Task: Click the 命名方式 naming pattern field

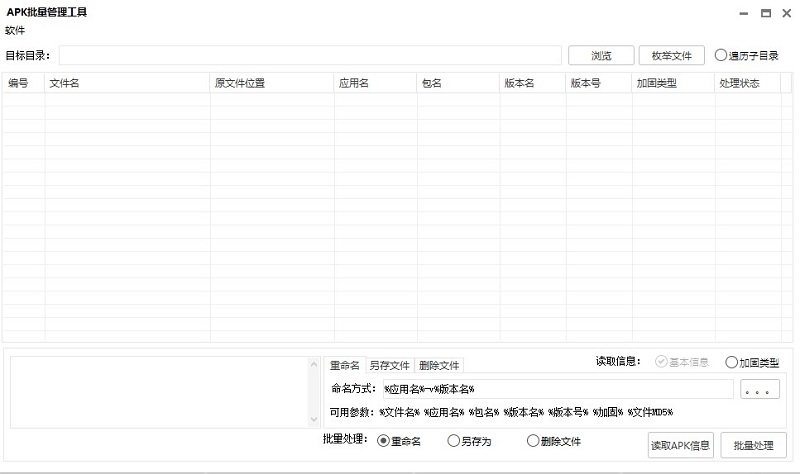Action: [x=556, y=389]
